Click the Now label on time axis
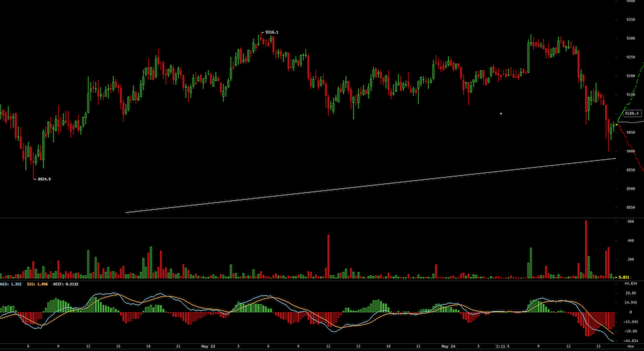 pyautogui.click(x=630, y=347)
